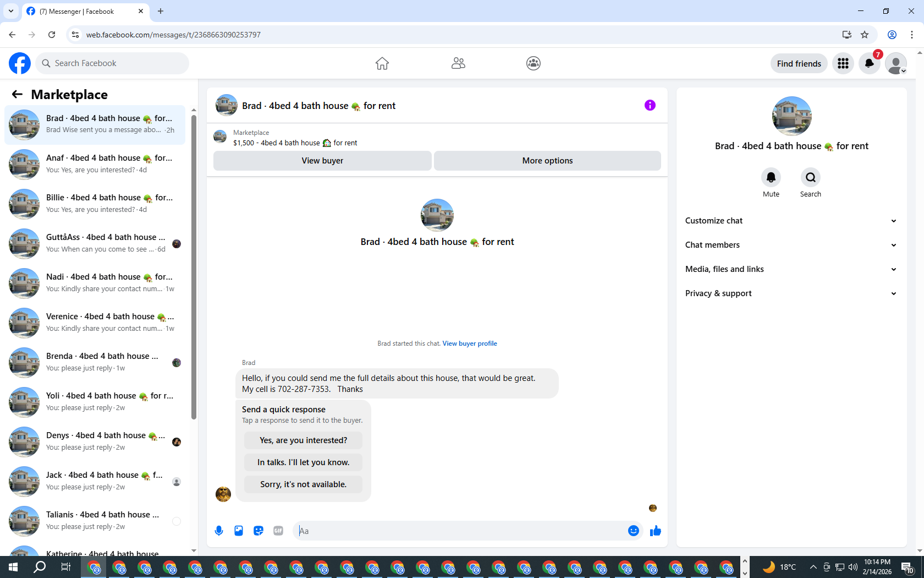Open the notifications bell icon

870,63
